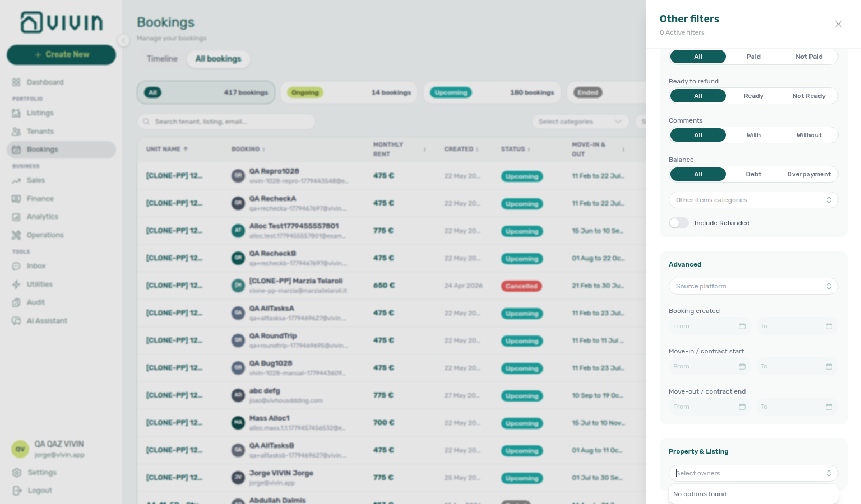
Task: Click the Audit sidebar icon
Action: 16,302
